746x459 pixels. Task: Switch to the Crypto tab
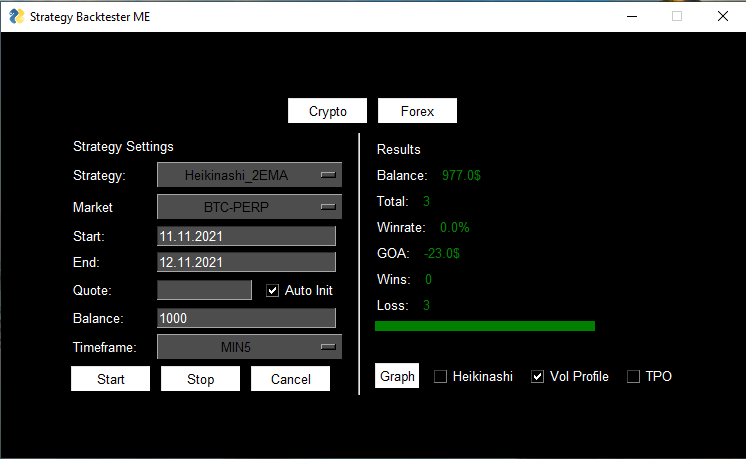click(328, 111)
